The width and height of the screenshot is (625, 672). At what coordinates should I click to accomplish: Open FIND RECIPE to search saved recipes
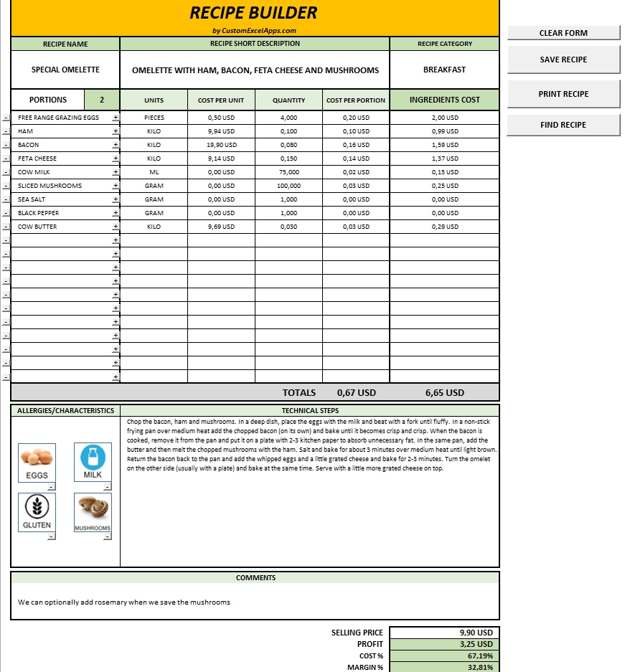[x=564, y=124]
